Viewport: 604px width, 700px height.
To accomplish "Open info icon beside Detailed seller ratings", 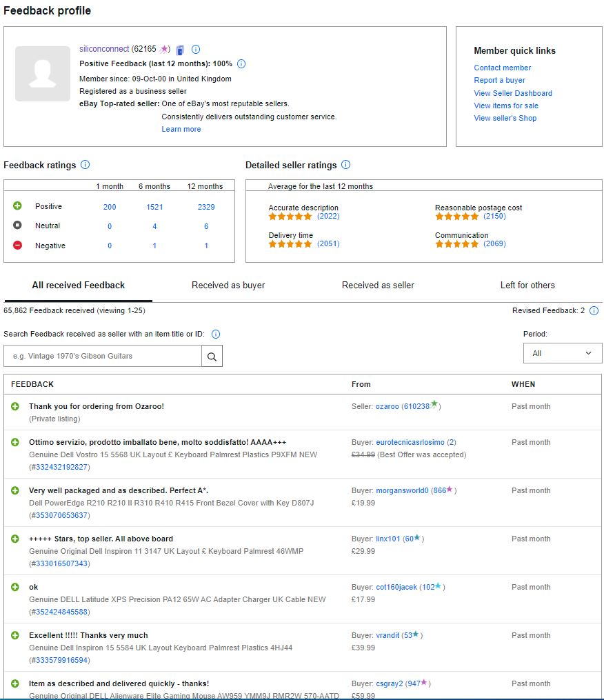I will [x=346, y=165].
